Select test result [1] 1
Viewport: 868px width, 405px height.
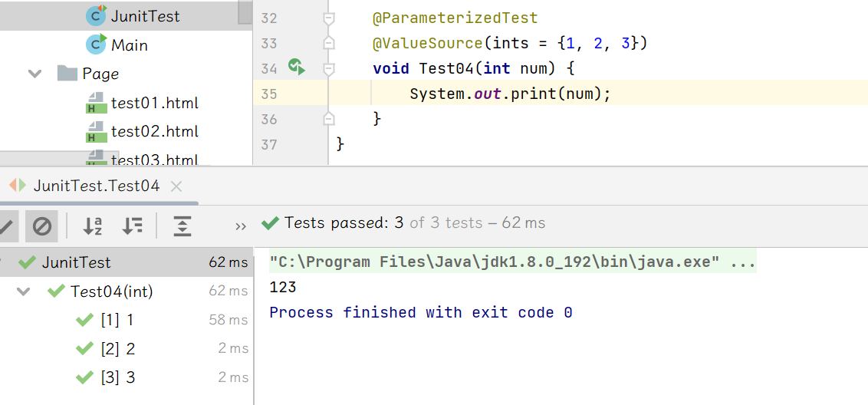pyautogui.click(x=117, y=320)
